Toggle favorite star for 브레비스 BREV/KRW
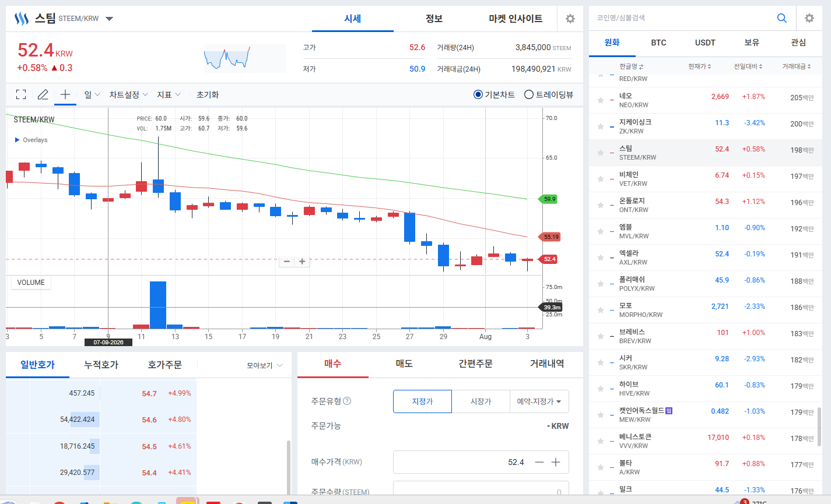831x504 pixels. coord(601,336)
